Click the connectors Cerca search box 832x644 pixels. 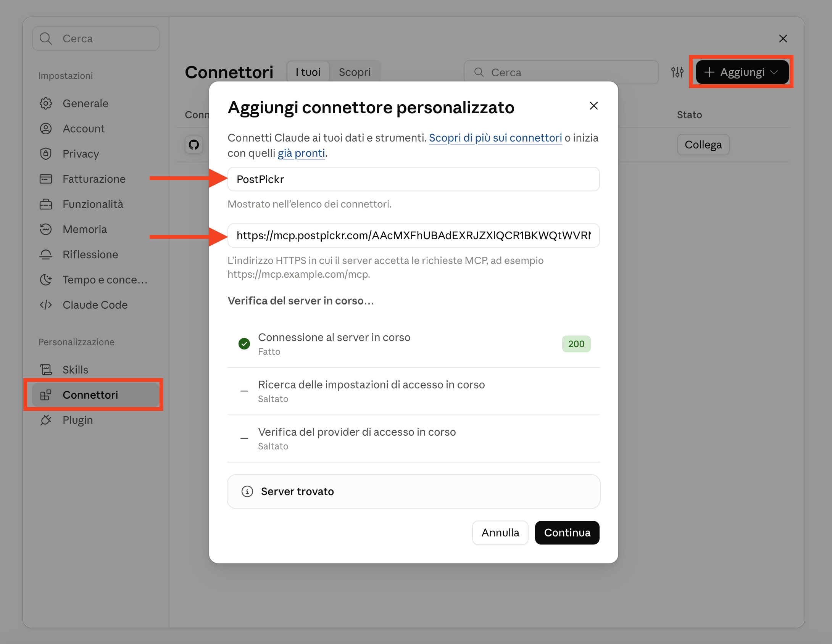pyautogui.click(x=561, y=72)
